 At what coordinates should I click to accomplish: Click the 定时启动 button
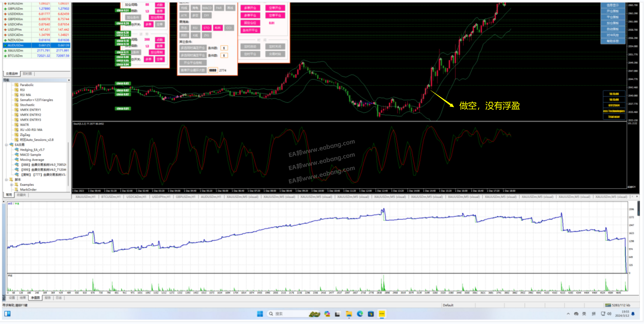click(250, 47)
